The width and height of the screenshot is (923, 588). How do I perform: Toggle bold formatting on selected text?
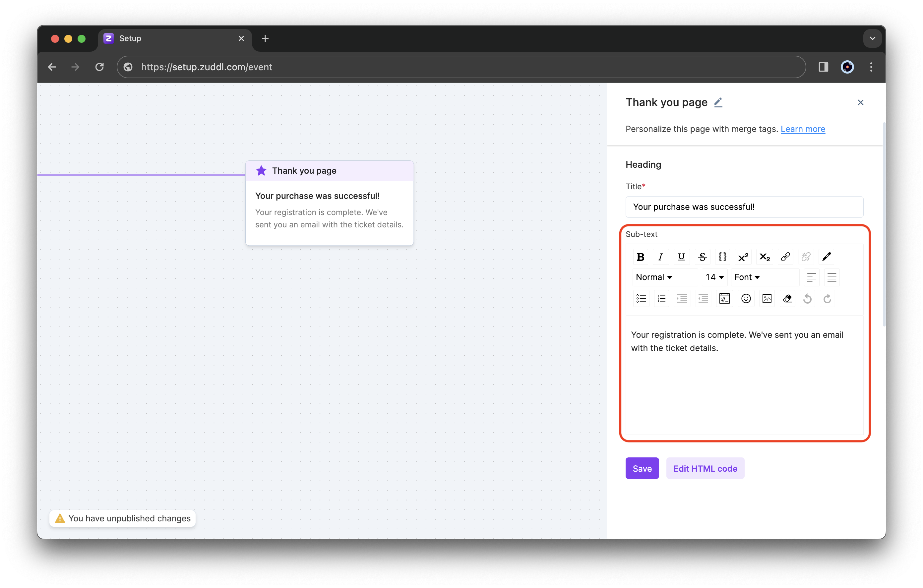(640, 256)
